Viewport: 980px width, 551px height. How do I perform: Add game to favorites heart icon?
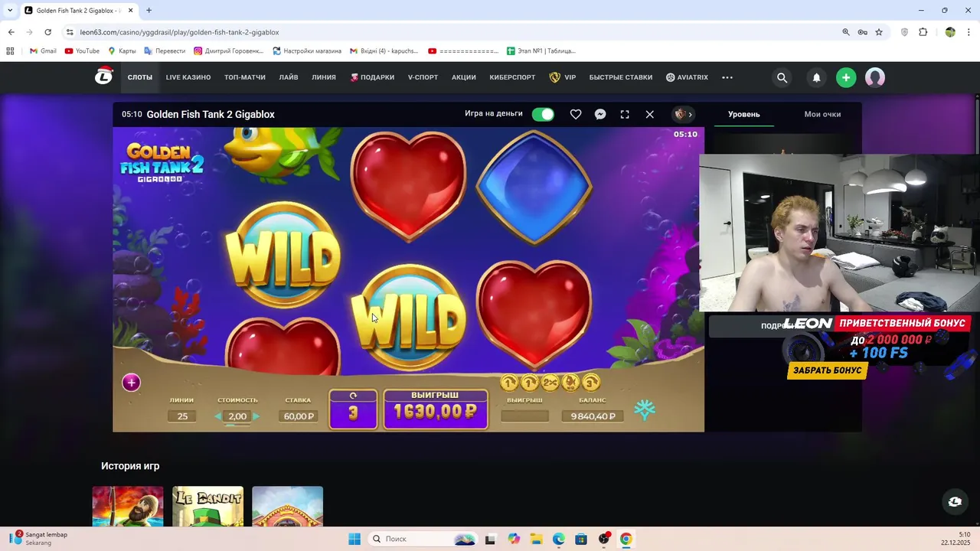(x=576, y=114)
